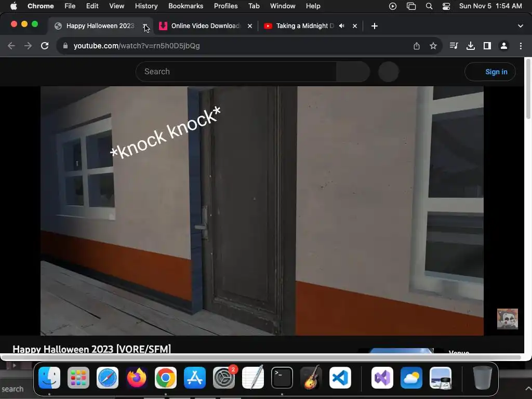The width and height of the screenshot is (532, 399).
Task: Open the History menu
Action: [146, 6]
